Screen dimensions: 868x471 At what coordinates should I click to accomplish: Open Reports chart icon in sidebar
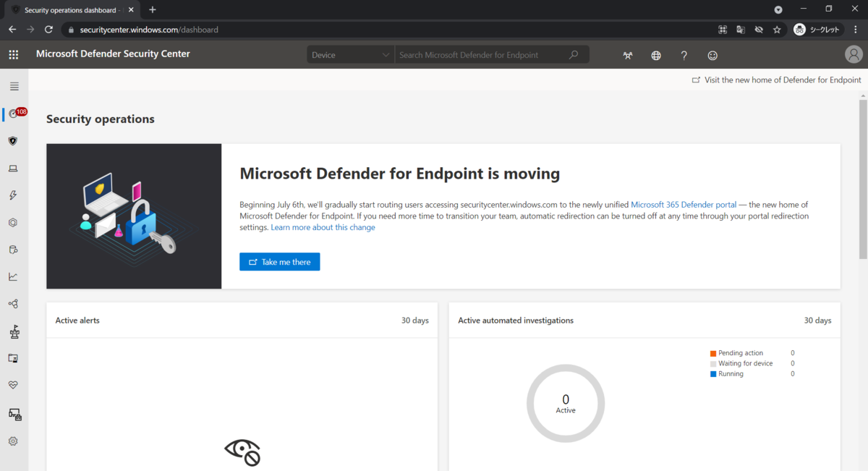point(13,276)
